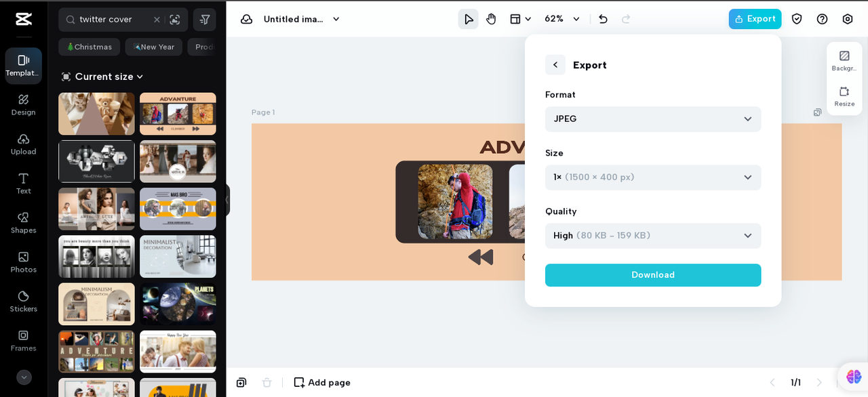Viewport: 868px width, 397px height.
Task: Choose the MAS BRO template thumbnail
Action: 178,209
